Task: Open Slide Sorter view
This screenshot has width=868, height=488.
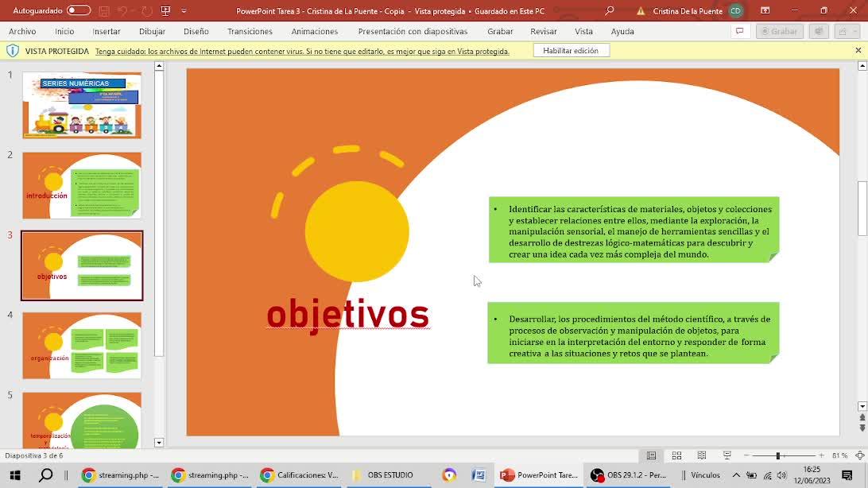Action: (676, 455)
